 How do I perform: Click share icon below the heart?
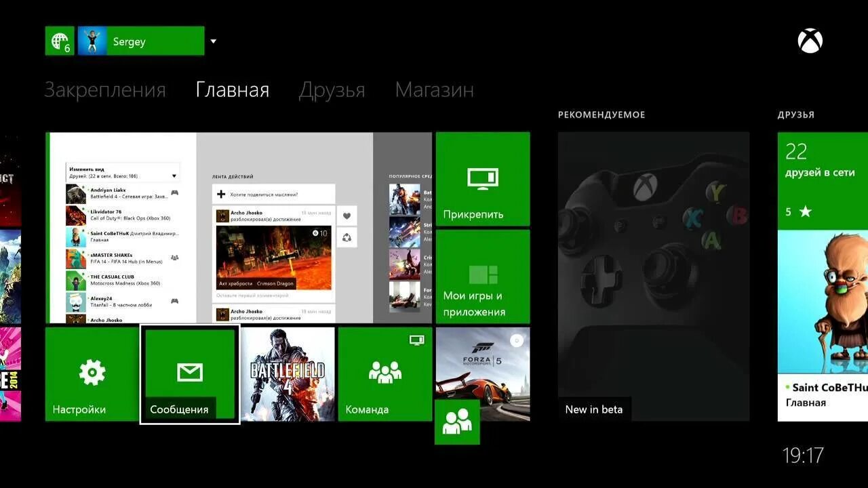(x=347, y=237)
